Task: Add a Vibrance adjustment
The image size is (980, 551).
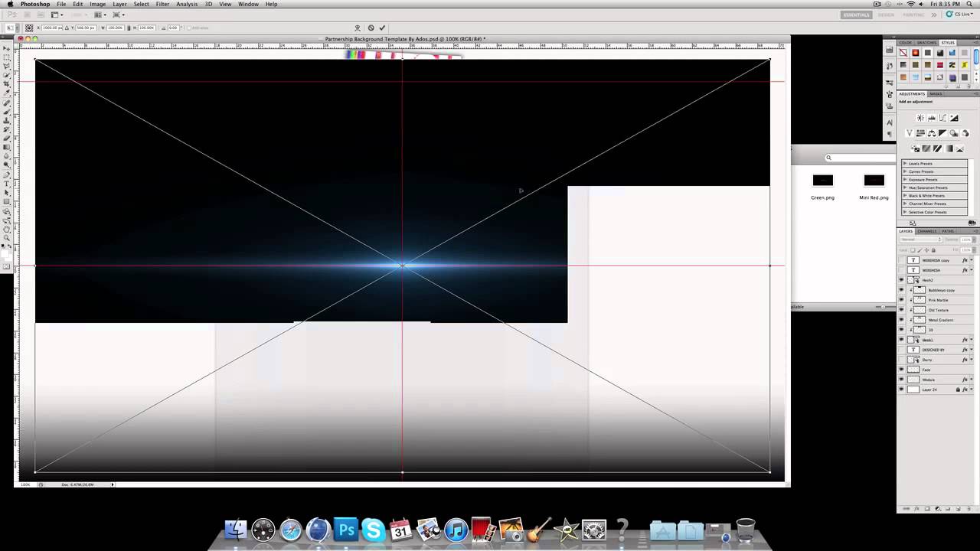Action: pyautogui.click(x=910, y=133)
